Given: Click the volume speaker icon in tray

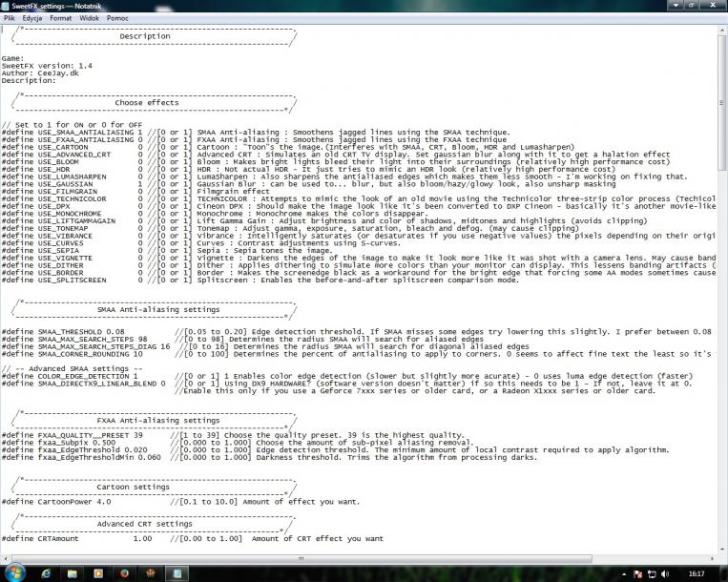Looking at the screenshot, I should (x=665, y=572).
